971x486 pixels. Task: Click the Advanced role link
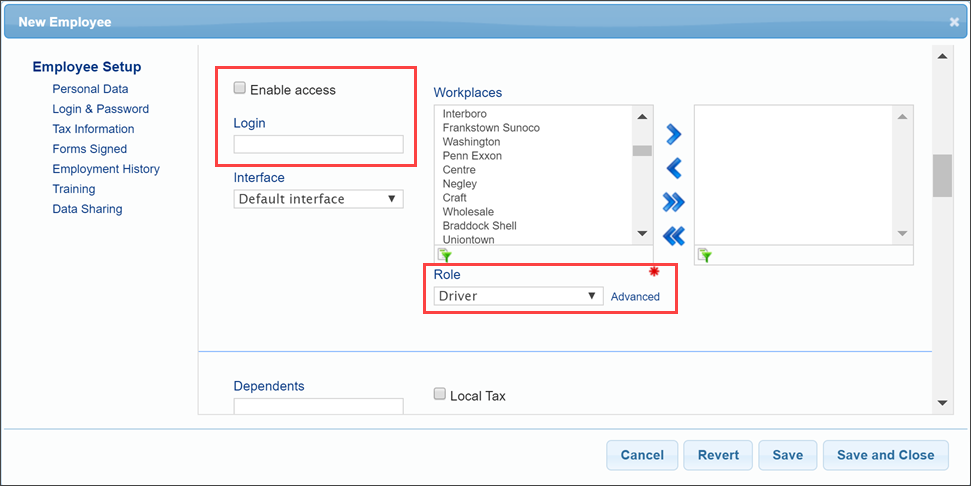635,297
